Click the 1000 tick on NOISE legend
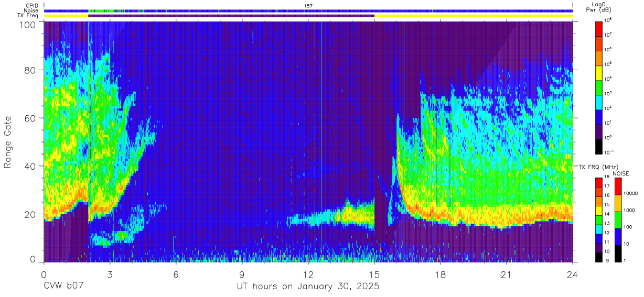Viewport: 644px width, 297px height. 630,210
